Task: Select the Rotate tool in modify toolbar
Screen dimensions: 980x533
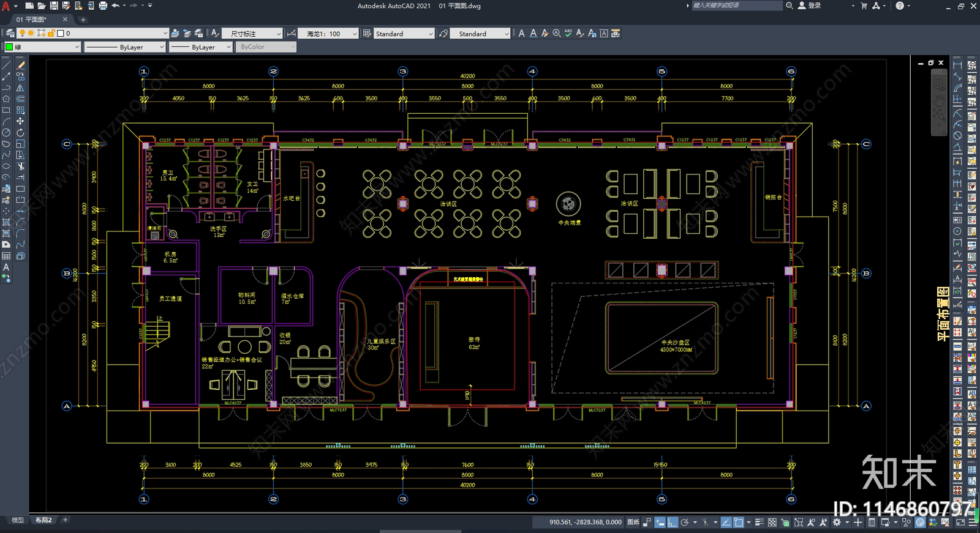Action: (20, 133)
